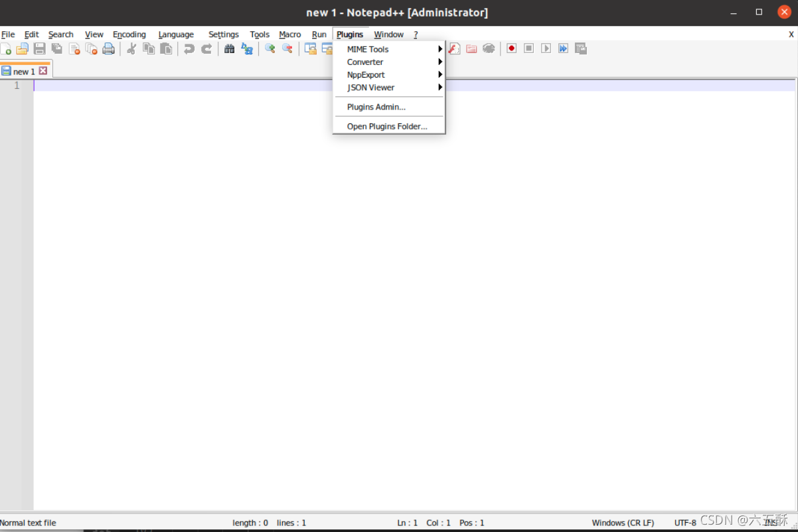The width and height of the screenshot is (798, 532).
Task: Save the current file
Action: coord(39,48)
